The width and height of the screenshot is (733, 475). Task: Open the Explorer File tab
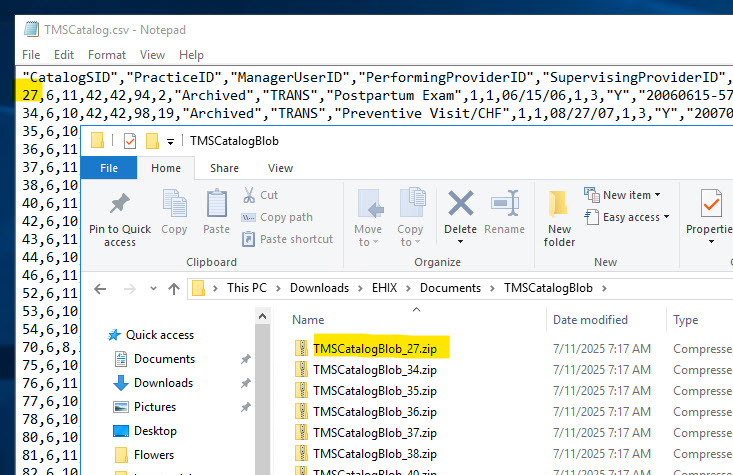[109, 168]
